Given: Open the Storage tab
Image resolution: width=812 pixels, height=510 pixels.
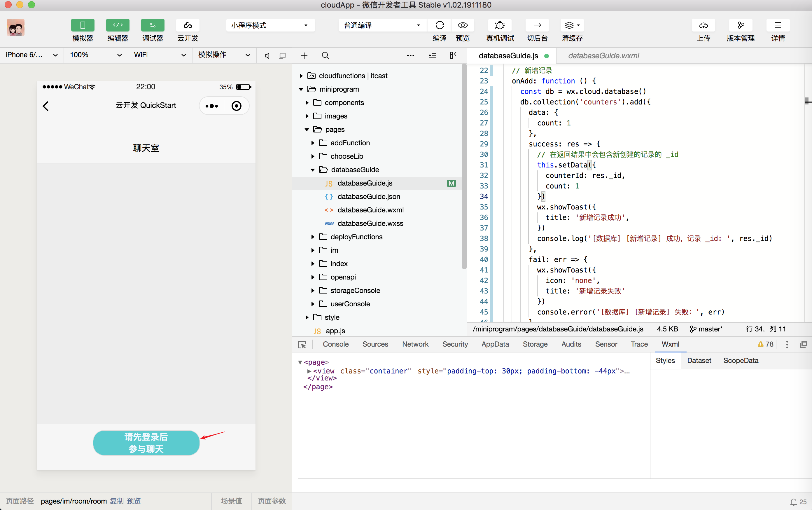Looking at the screenshot, I should [535, 344].
